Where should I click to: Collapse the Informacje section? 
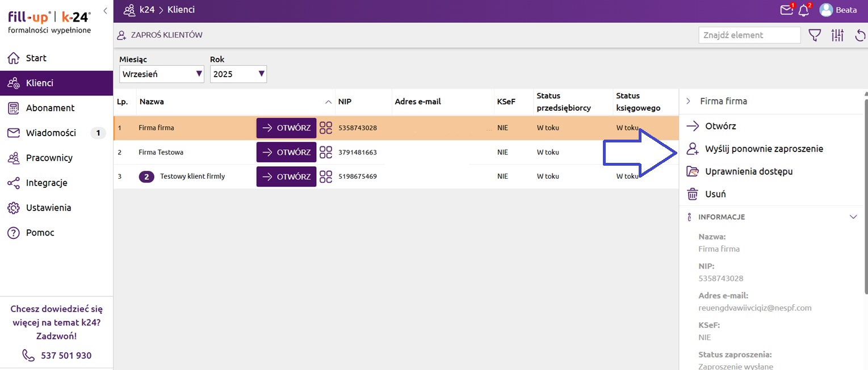click(x=853, y=217)
